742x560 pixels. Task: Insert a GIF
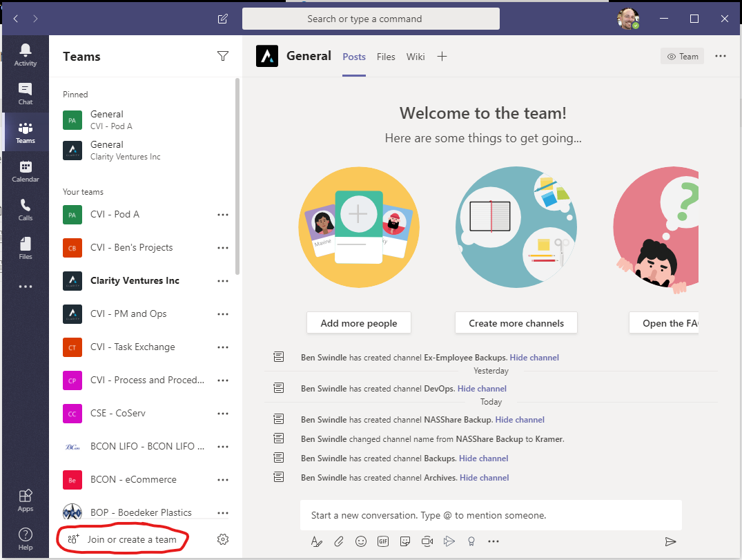pos(383,541)
